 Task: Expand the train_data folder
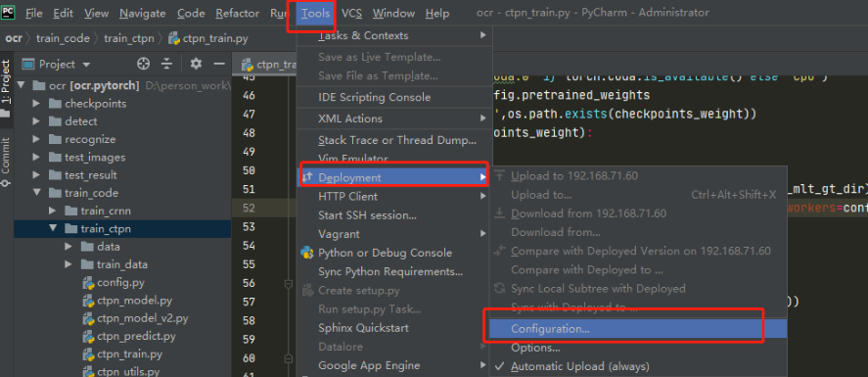tap(69, 264)
